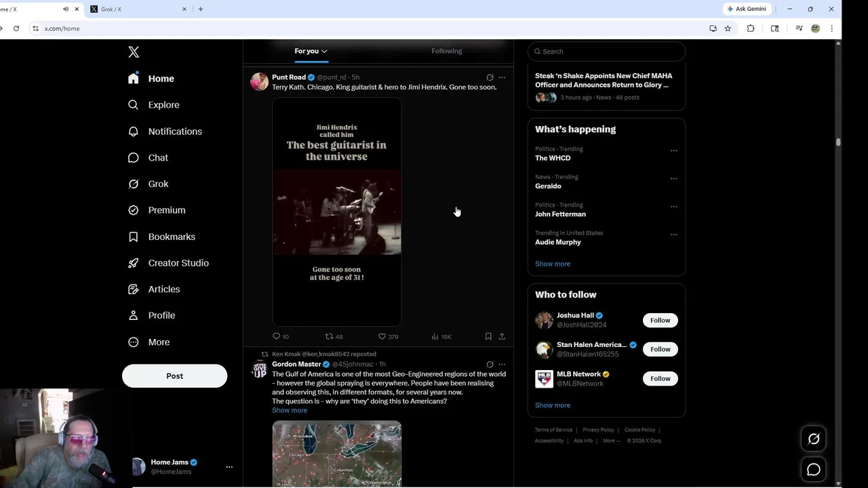Like the Punt Road post
Viewport: 868px width, 488px height.
tap(382, 336)
